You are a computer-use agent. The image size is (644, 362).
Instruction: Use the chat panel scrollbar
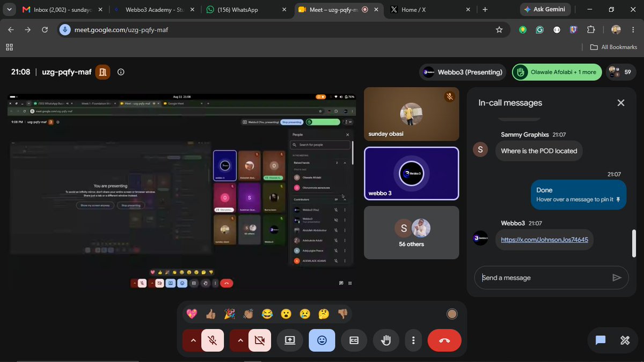tap(633, 243)
